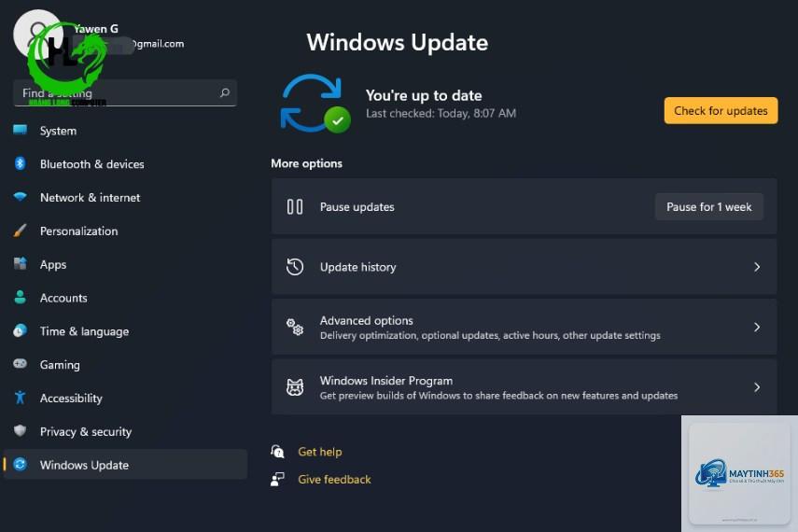Click the Windows Update sync icon in sidebar
The image size is (798, 532).
pyautogui.click(x=21, y=464)
